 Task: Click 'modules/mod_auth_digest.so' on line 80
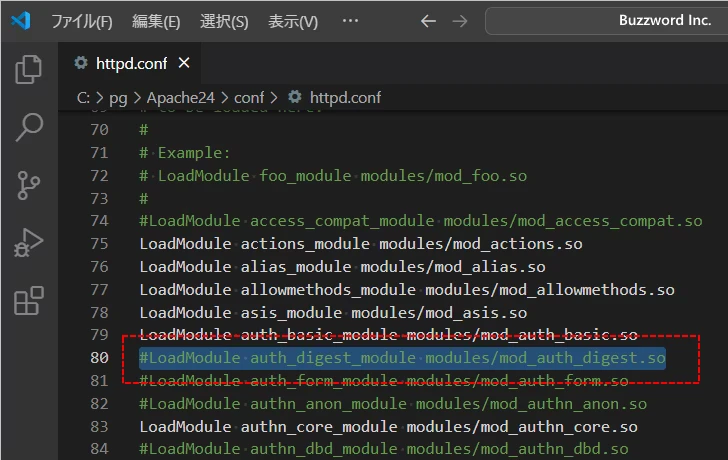coord(546,358)
